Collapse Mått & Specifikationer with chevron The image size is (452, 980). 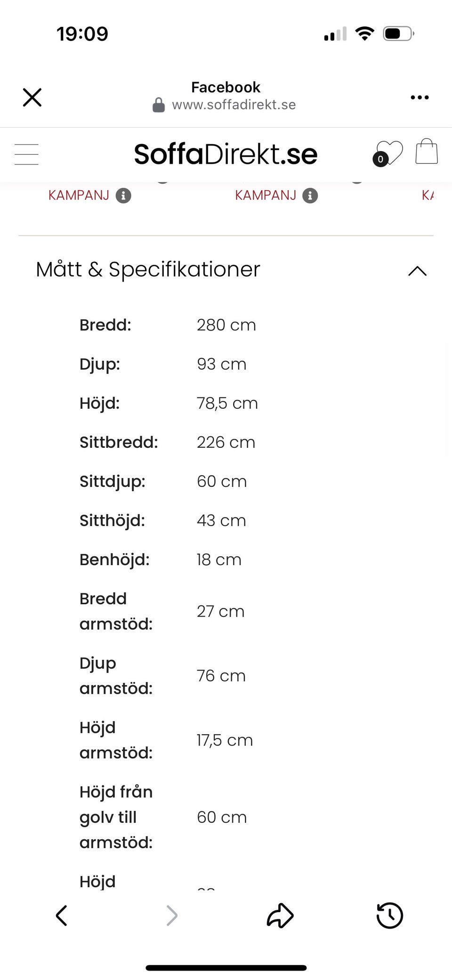[x=417, y=271]
